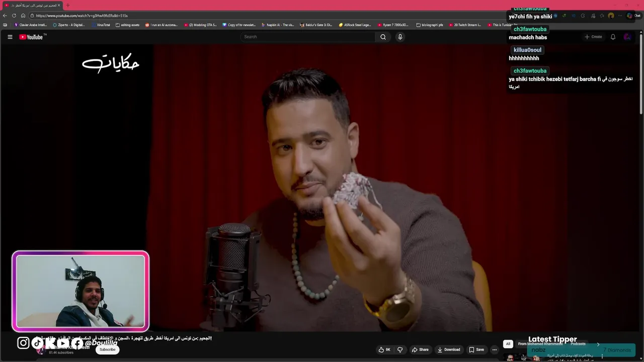Open the VirusTotal bookmark
This screenshot has height=362, width=644.
tap(101, 25)
